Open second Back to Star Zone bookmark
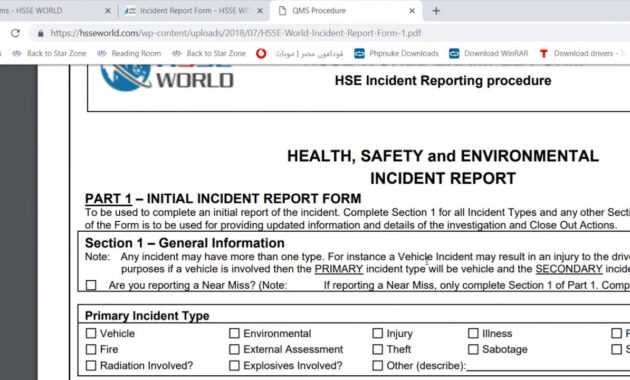This screenshot has height=380, width=630. click(x=209, y=53)
